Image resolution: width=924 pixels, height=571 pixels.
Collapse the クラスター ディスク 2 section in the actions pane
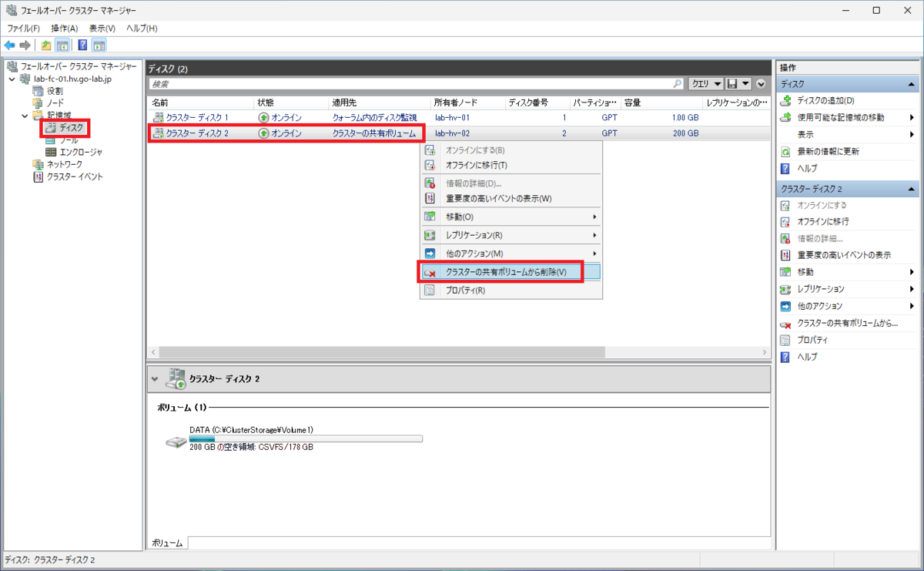[x=912, y=189]
